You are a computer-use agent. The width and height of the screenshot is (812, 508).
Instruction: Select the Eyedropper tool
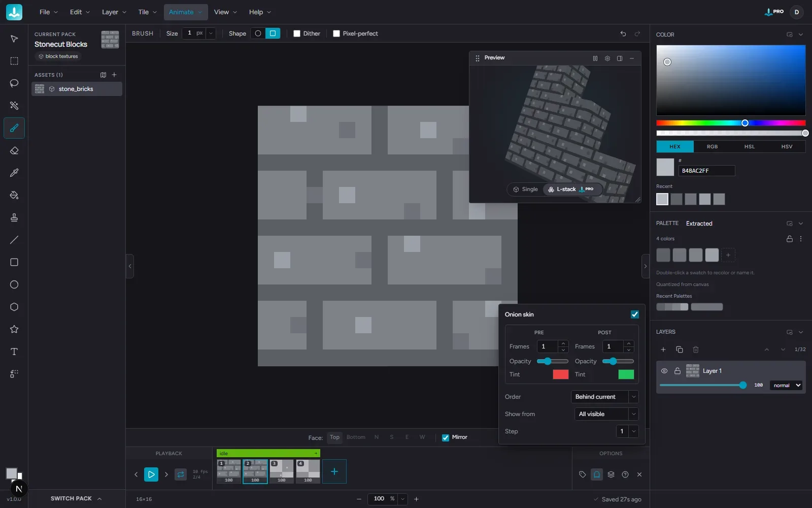[14, 173]
